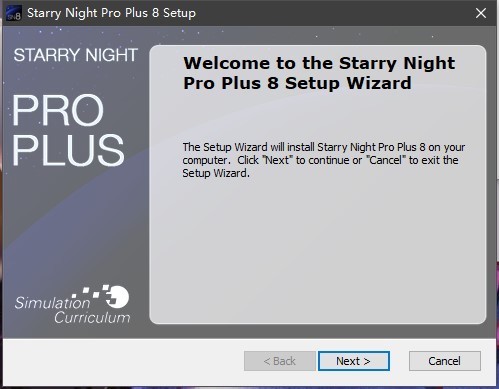This screenshot has height=389, width=499.
Task: Click the large PLUS word in sidebar
Action: point(68,150)
